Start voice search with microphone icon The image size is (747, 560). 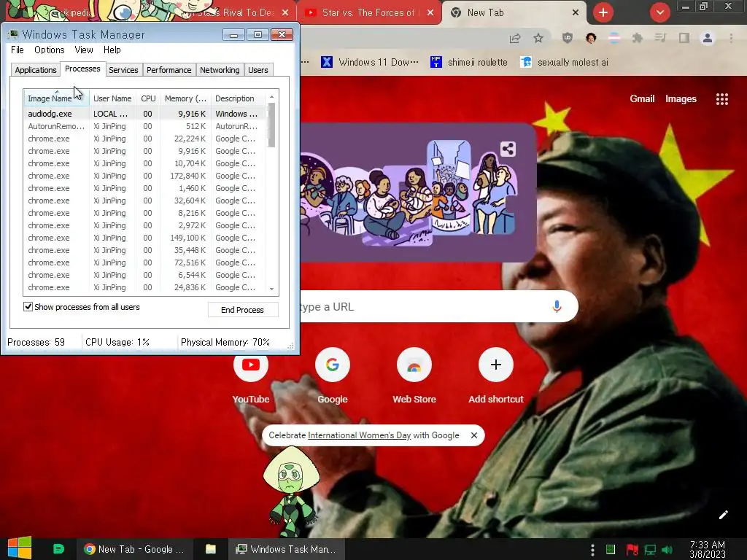(557, 306)
